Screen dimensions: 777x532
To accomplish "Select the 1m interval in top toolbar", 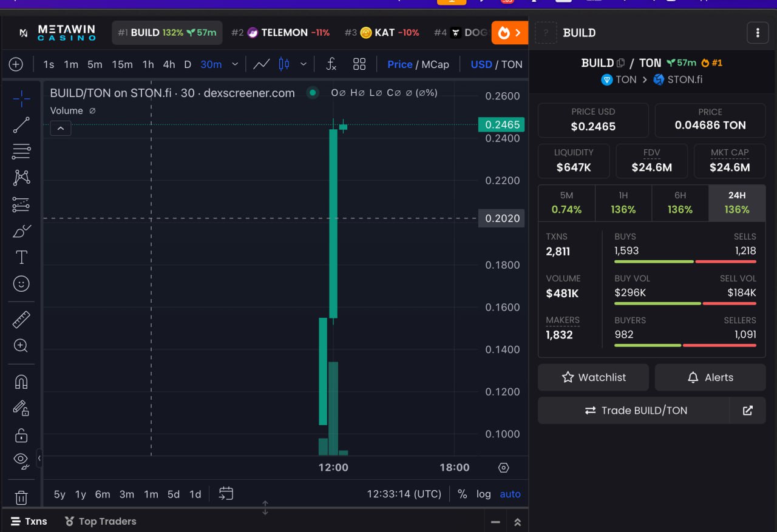I will point(71,64).
